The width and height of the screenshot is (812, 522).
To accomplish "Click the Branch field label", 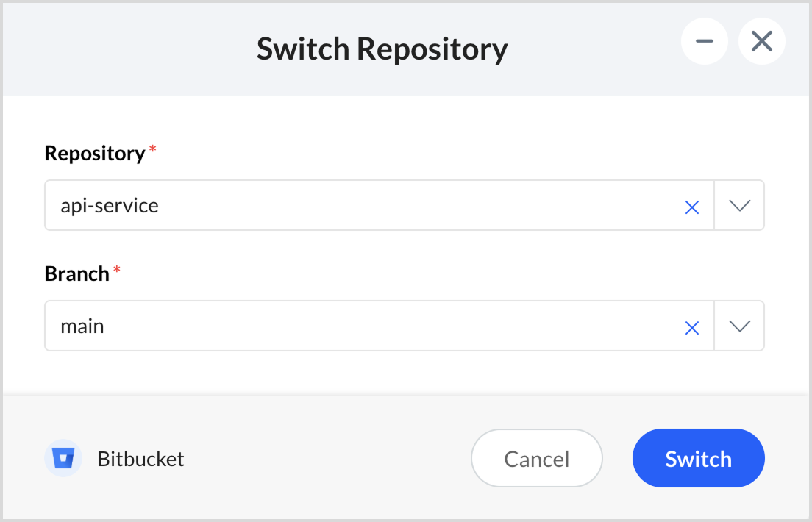I will tap(77, 274).
